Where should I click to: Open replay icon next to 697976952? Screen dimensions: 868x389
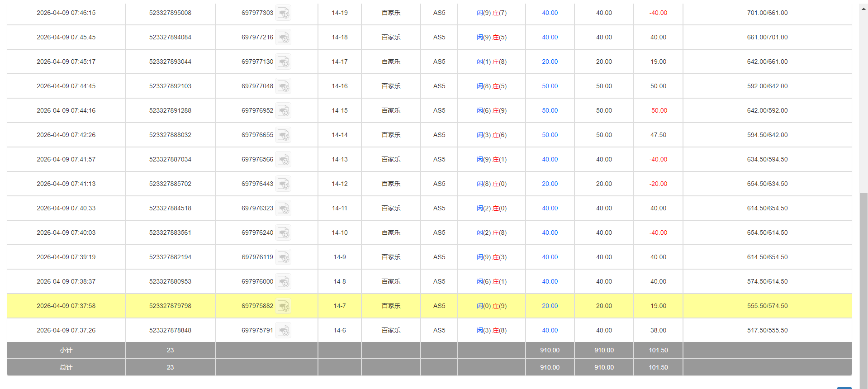tap(283, 111)
